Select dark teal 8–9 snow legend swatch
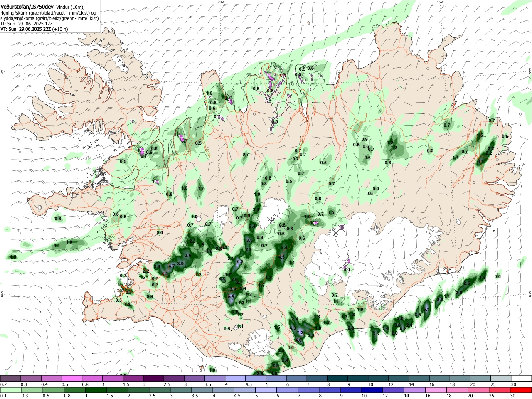 (337, 378)
